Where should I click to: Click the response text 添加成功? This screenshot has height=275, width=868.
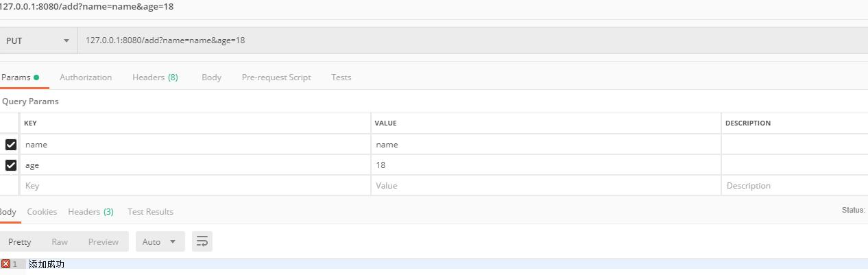(x=47, y=264)
